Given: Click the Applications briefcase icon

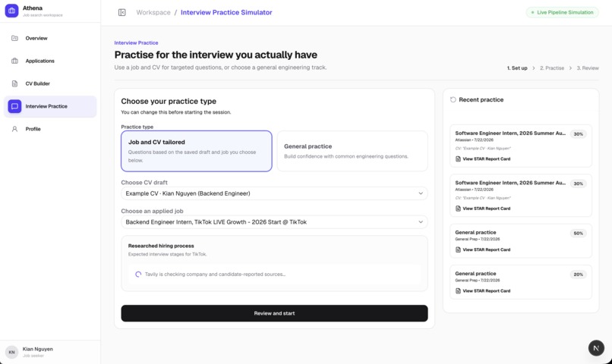Looking at the screenshot, I should coord(15,61).
